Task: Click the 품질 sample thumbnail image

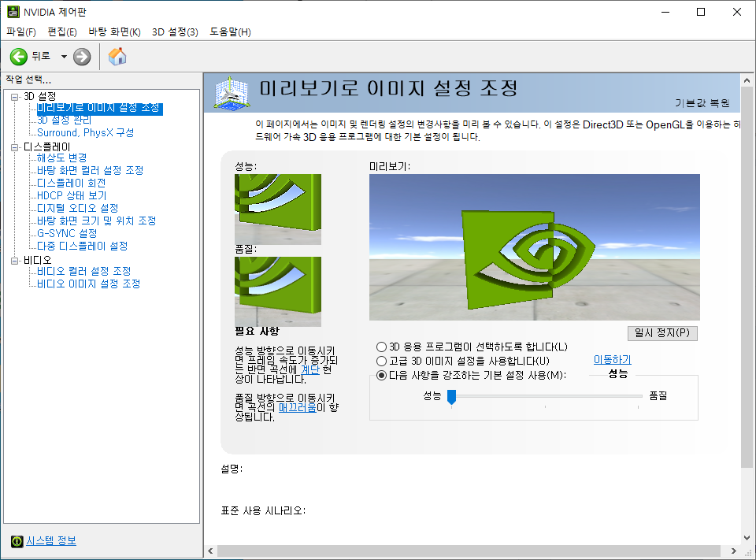Action: click(278, 291)
